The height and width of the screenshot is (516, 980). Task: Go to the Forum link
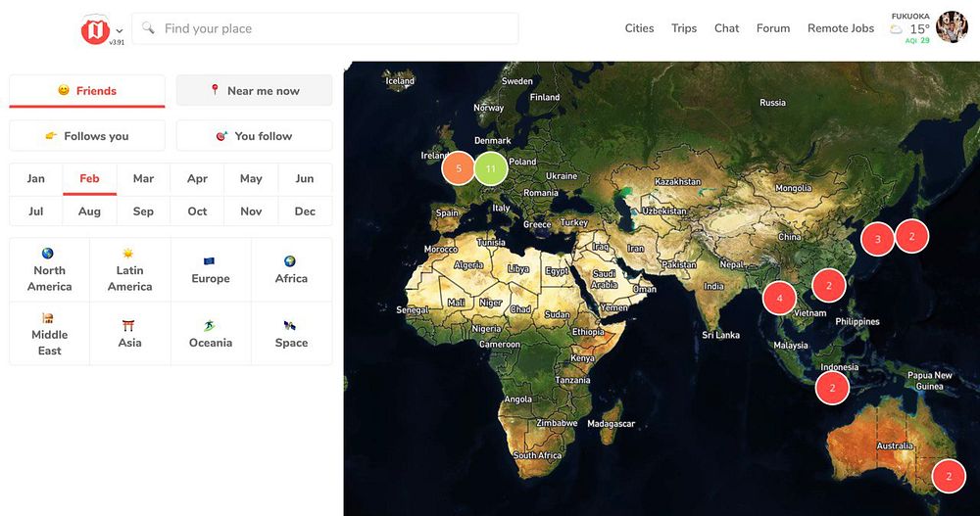[772, 28]
